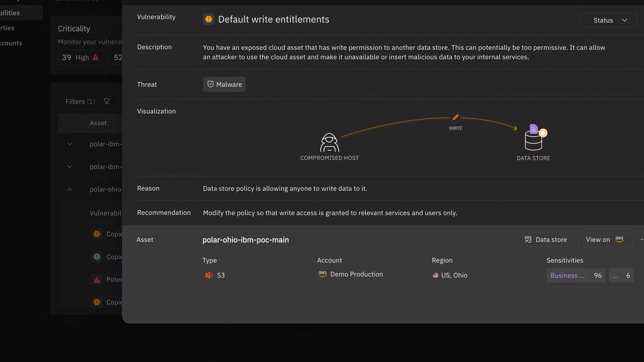
Task: Click the S3 bucket type icon
Action: pyautogui.click(x=209, y=275)
